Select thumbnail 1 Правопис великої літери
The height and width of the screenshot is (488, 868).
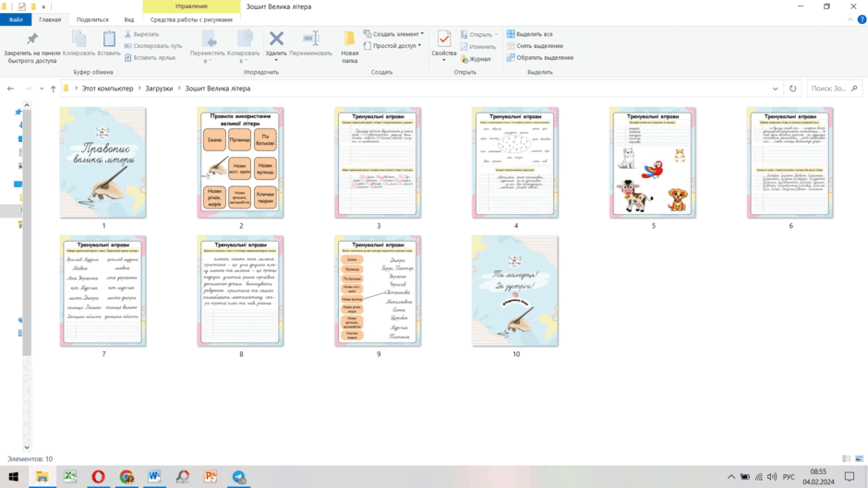tap(103, 162)
